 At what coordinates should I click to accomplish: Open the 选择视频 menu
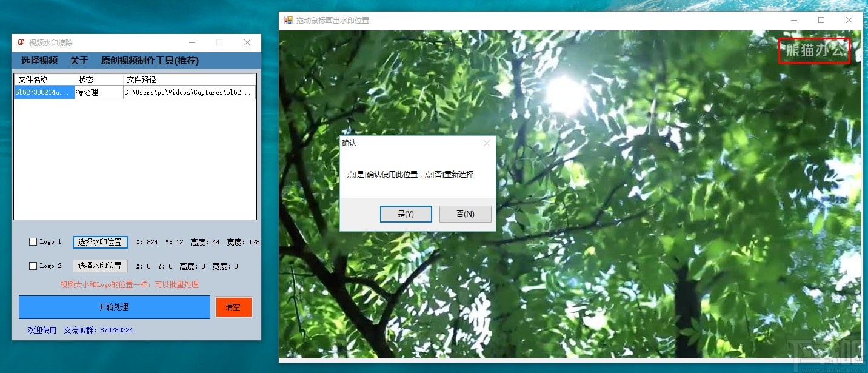click(39, 61)
